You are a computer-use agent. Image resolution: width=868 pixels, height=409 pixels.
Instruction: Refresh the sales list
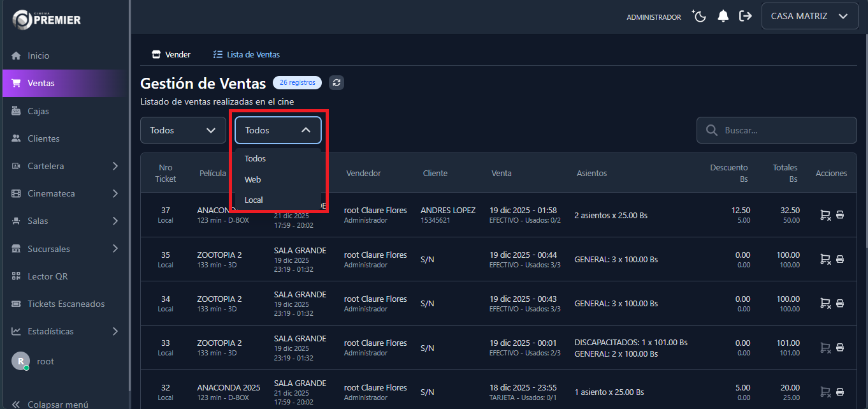336,82
